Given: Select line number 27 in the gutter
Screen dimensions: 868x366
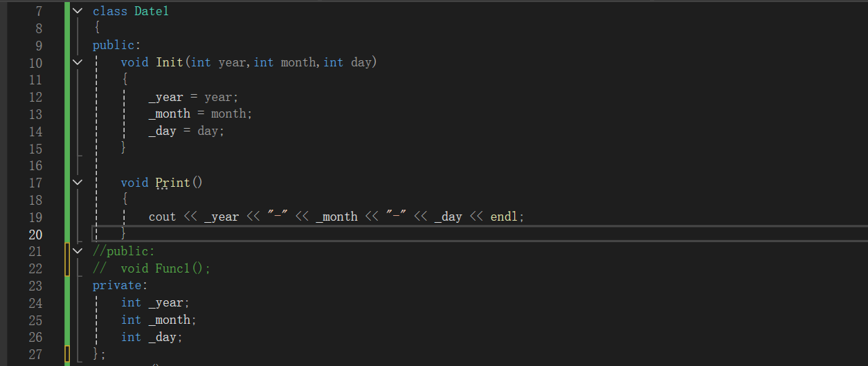Looking at the screenshot, I should tap(35, 354).
